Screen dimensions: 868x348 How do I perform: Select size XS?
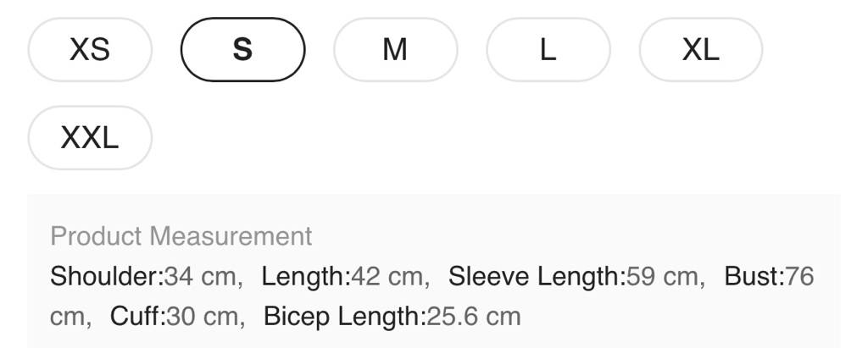click(90, 50)
